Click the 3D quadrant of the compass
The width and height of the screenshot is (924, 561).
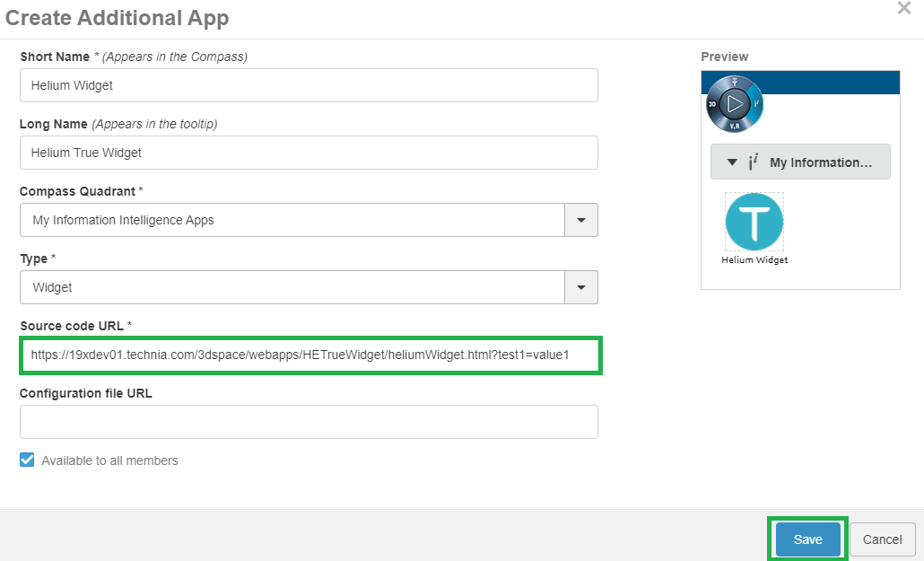714,104
